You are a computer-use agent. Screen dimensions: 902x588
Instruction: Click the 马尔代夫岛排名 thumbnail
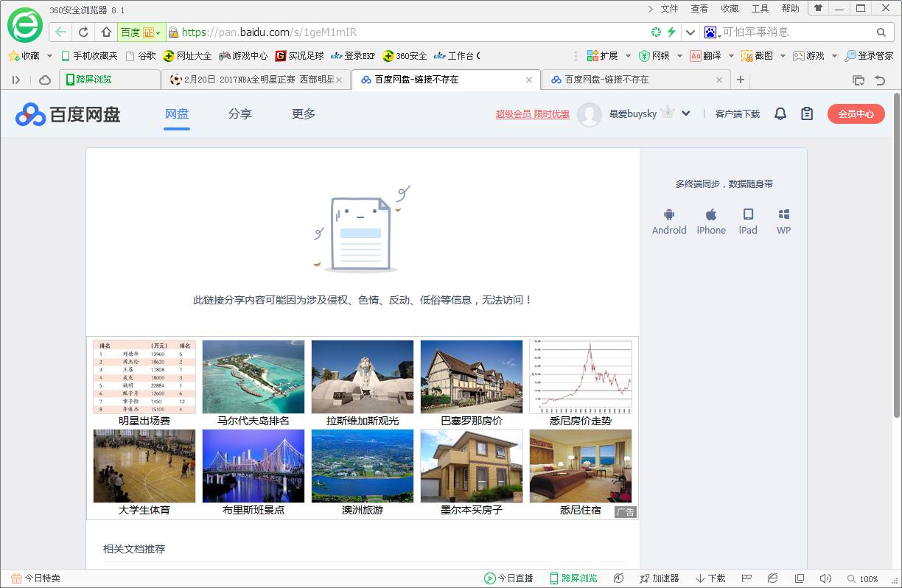click(x=254, y=377)
